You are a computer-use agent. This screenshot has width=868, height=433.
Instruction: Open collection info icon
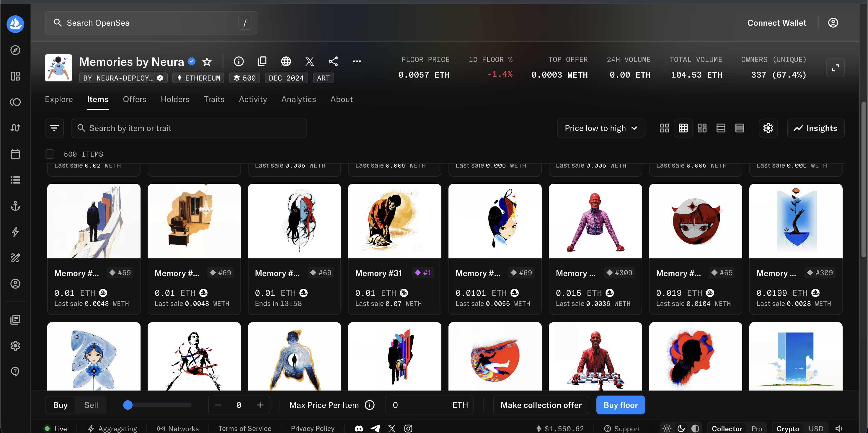coord(239,61)
